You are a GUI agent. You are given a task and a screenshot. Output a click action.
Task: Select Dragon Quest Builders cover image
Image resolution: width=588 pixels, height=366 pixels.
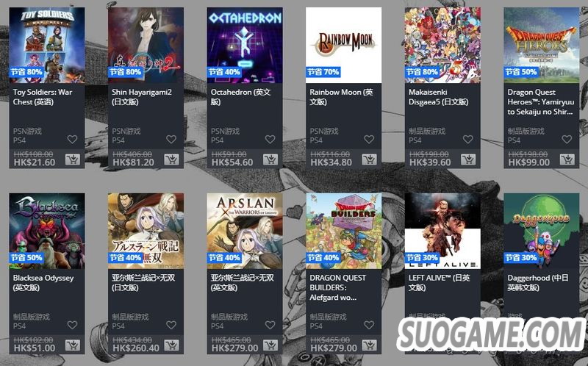point(343,231)
